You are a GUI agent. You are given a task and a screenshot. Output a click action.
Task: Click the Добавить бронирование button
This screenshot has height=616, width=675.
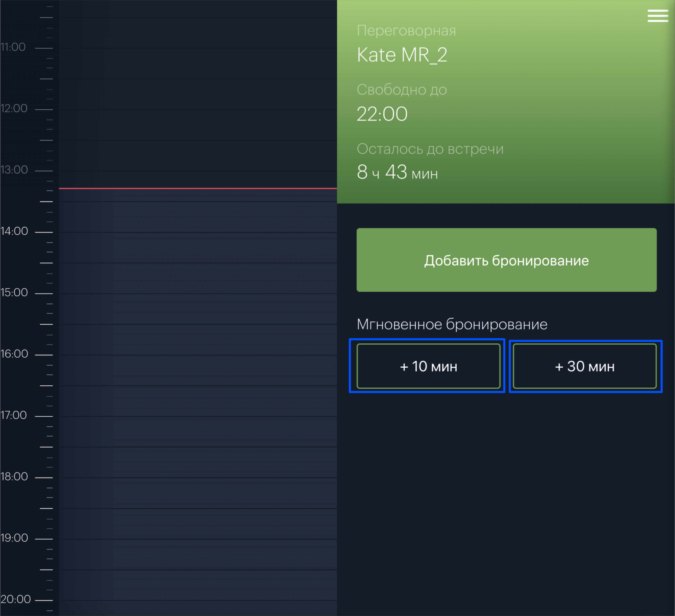coord(506,260)
